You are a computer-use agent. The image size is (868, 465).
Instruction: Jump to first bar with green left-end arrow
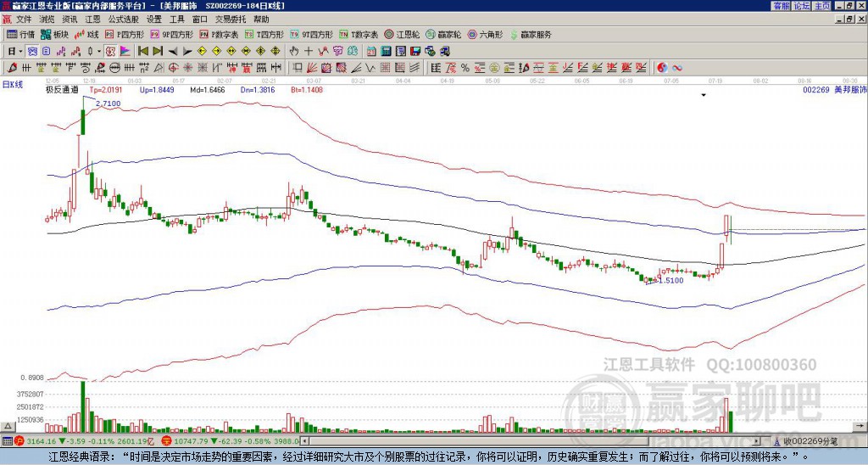pos(142,52)
